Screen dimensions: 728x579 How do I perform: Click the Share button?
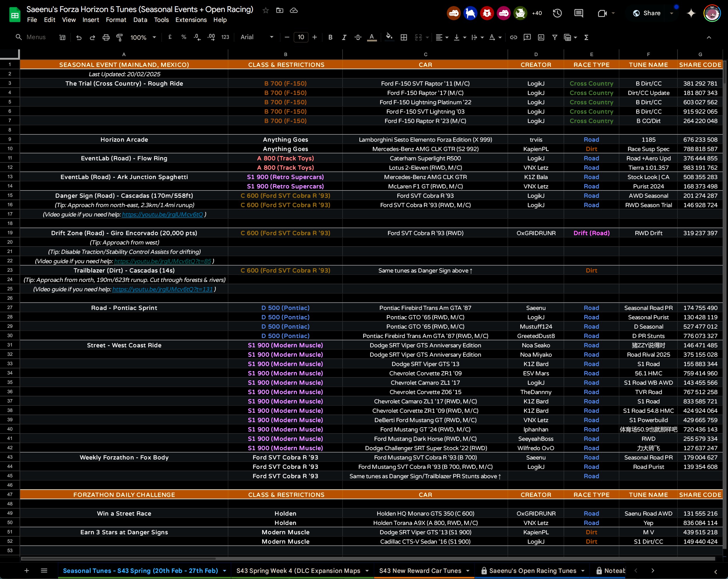tap(646, 13)
